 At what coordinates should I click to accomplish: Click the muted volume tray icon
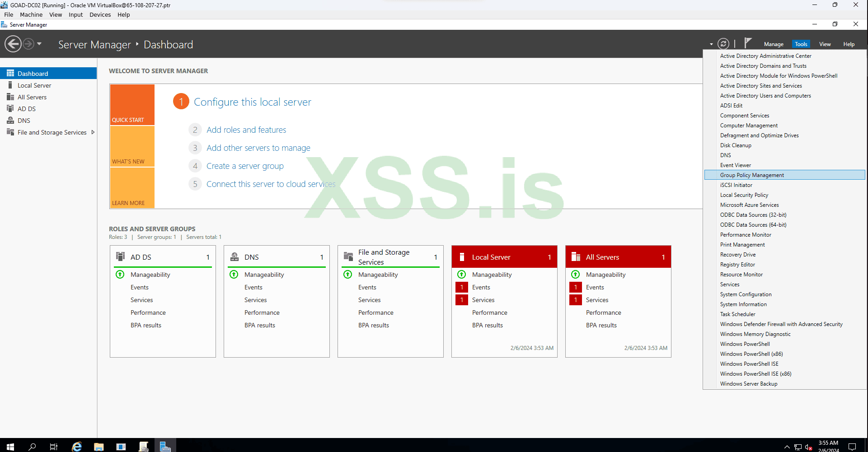(808, 447)
